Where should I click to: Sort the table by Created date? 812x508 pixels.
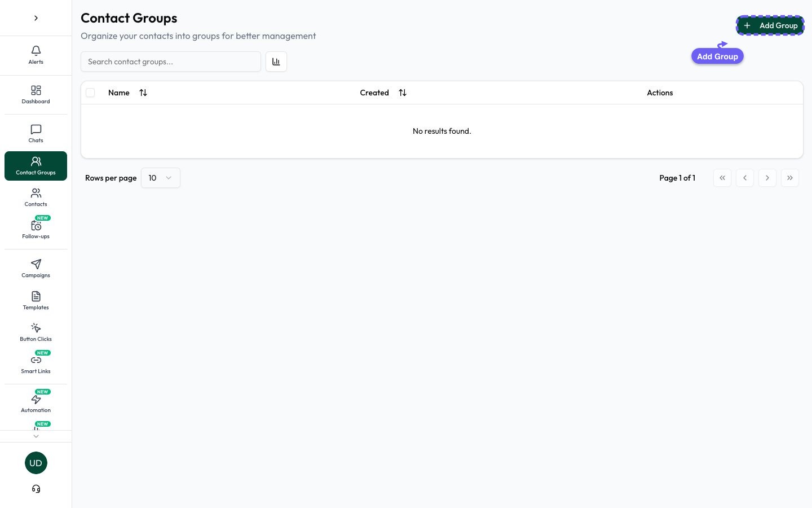[x=383, y=93]
